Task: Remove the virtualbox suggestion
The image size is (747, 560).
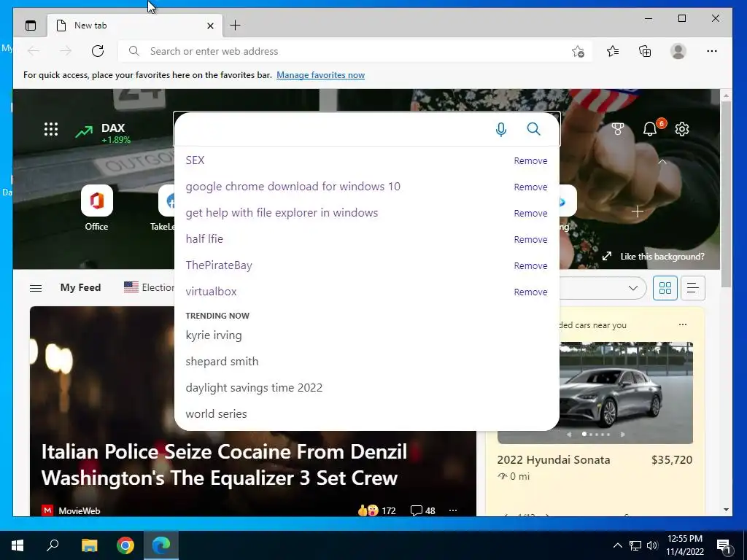Action: pos(530,292)
